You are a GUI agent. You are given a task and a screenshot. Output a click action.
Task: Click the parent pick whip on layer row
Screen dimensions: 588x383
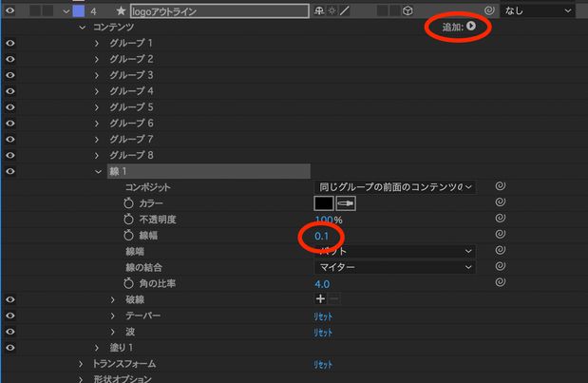click(489, 10)
